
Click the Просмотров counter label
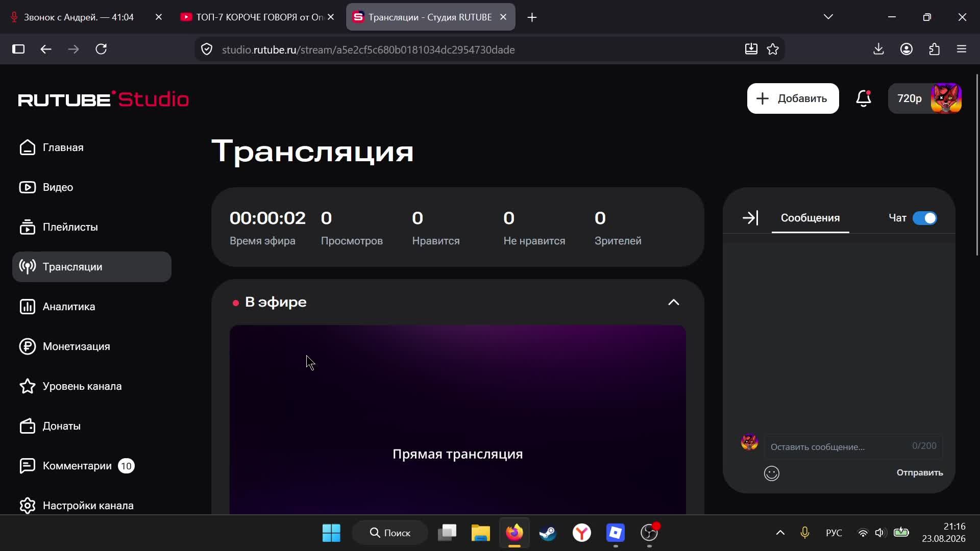[352, 241]
